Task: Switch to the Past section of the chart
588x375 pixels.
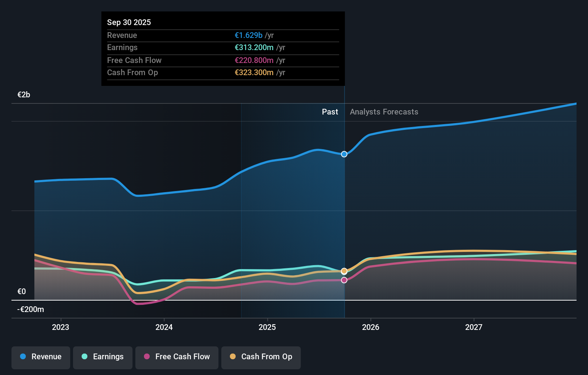Action: tap(330, 112)
